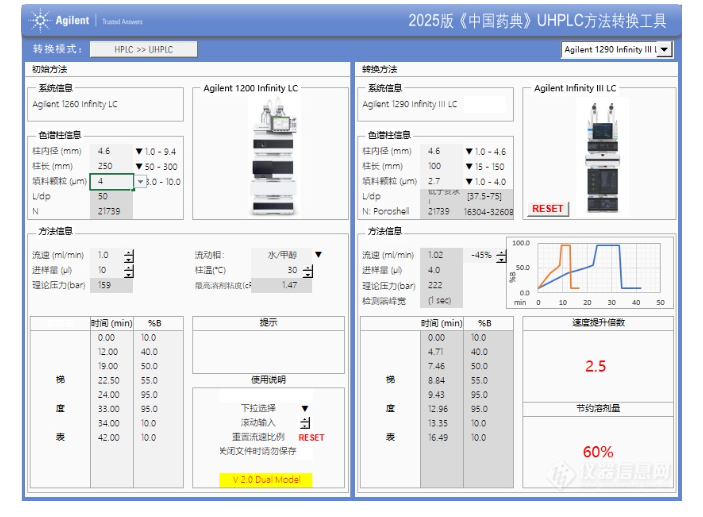Open the particle size dropdown beside value 4
Image resolution: width=703 pixels, height=517 pixels.
click(140, 182)
